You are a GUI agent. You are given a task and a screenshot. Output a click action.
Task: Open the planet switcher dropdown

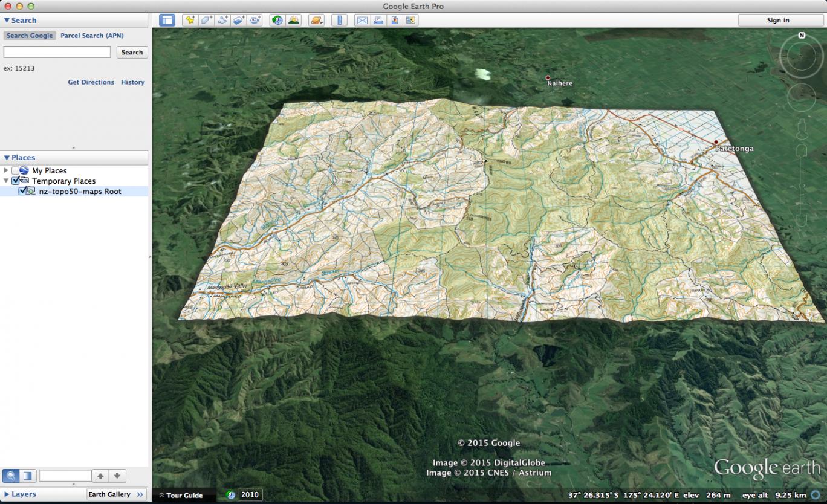click(x=316, y=20)
